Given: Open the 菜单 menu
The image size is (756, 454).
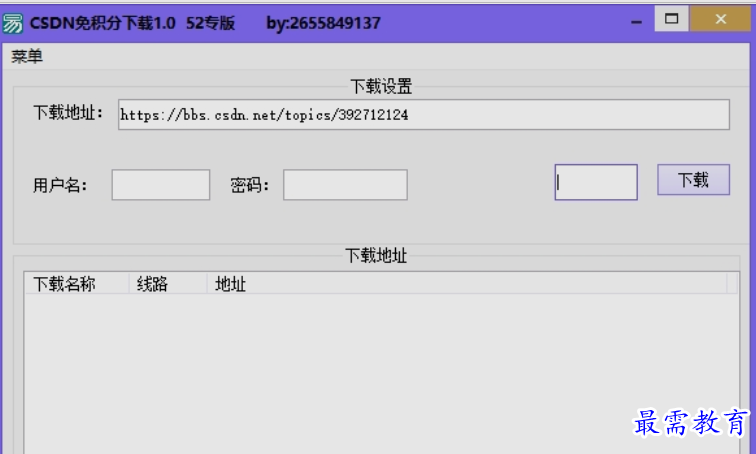Looking at the screenshot, I should pyautogui.click(x=27, y=56).
